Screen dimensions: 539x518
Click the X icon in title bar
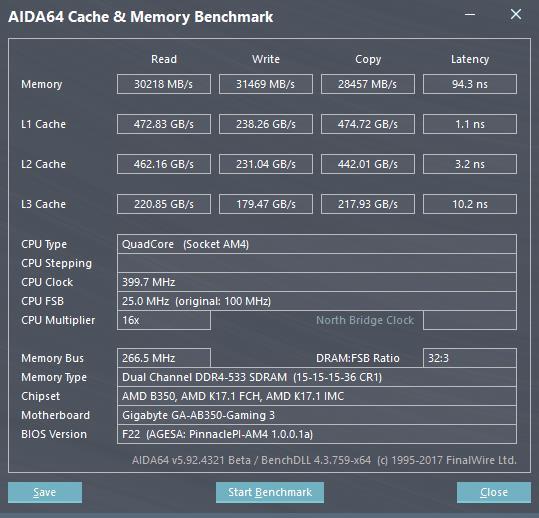[x=516, y=14]
